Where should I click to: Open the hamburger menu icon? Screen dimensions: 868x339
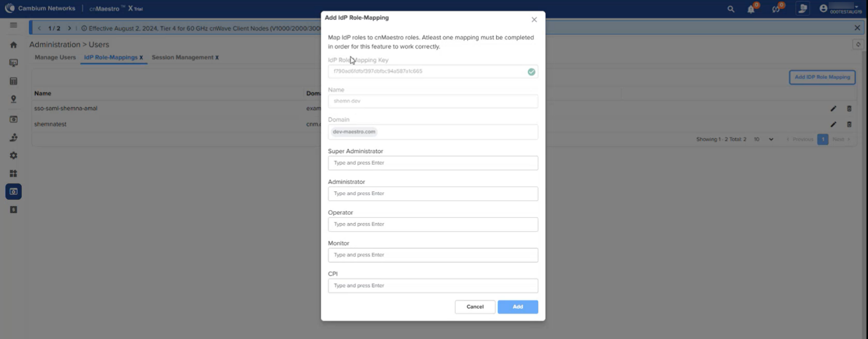(x=13, y=25)
